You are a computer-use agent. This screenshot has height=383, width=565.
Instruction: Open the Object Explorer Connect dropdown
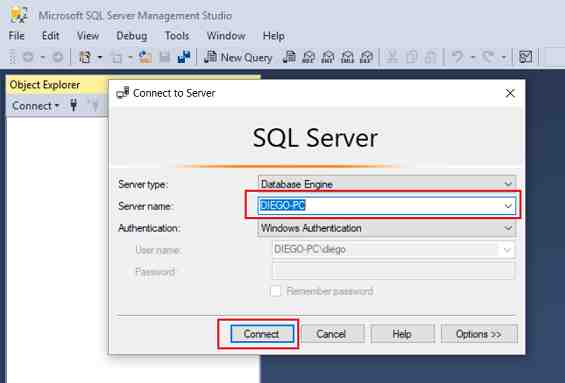point(35,106)
